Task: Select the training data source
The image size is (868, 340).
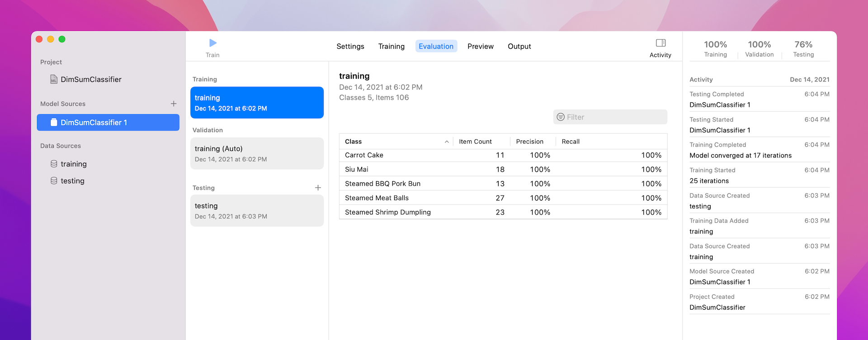Action: tap(73, 164)
